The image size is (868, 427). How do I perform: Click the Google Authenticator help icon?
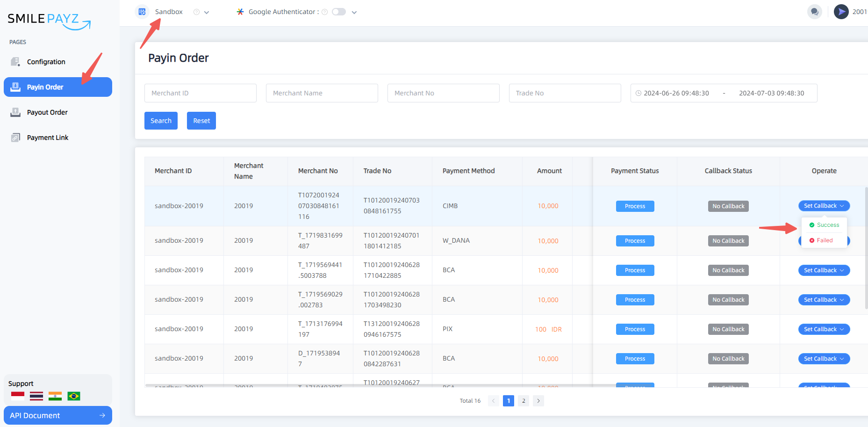[325, 12]
